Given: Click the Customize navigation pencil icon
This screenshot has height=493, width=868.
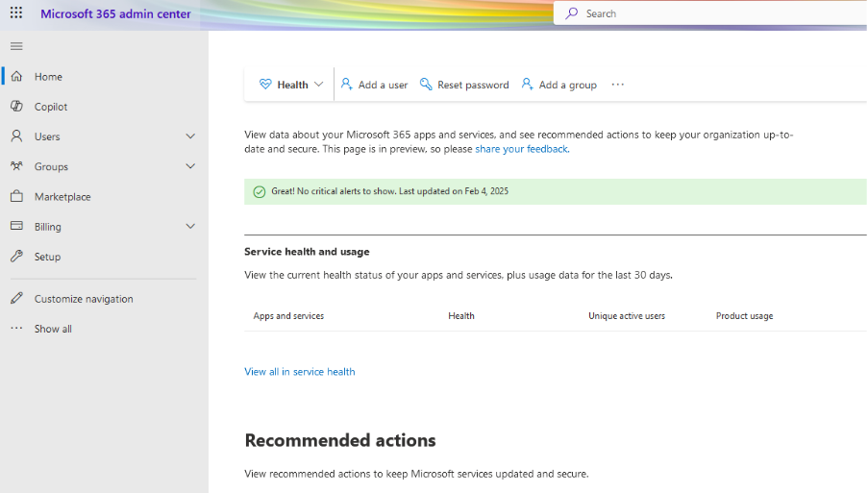Looking at the screenshot, I should (16, 299).
